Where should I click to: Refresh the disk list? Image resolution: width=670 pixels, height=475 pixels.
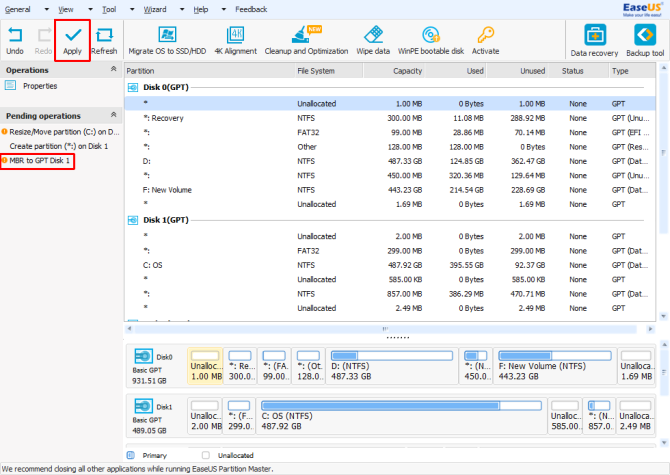(x=104, y=41)
